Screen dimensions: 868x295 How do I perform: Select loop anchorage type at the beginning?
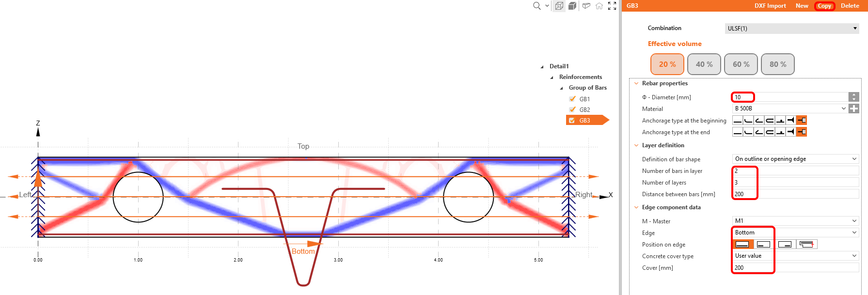[770, 120]
